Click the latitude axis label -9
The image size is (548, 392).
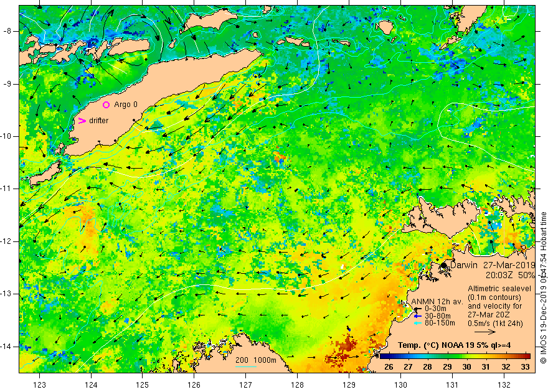click(x=7, y=84)
